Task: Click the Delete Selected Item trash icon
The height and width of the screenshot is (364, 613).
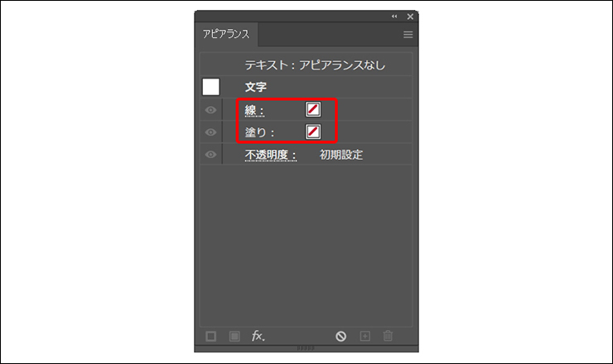Action: (388, 336)
